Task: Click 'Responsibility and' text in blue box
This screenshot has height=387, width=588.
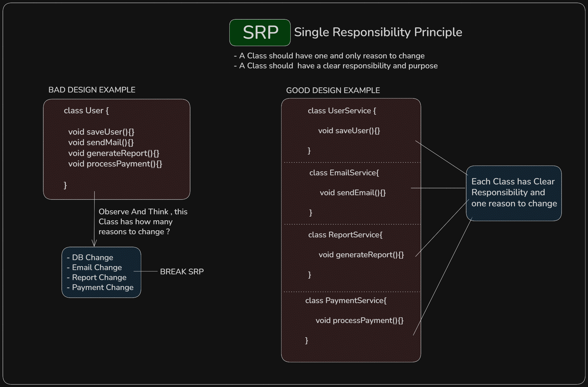Action: 508,192
